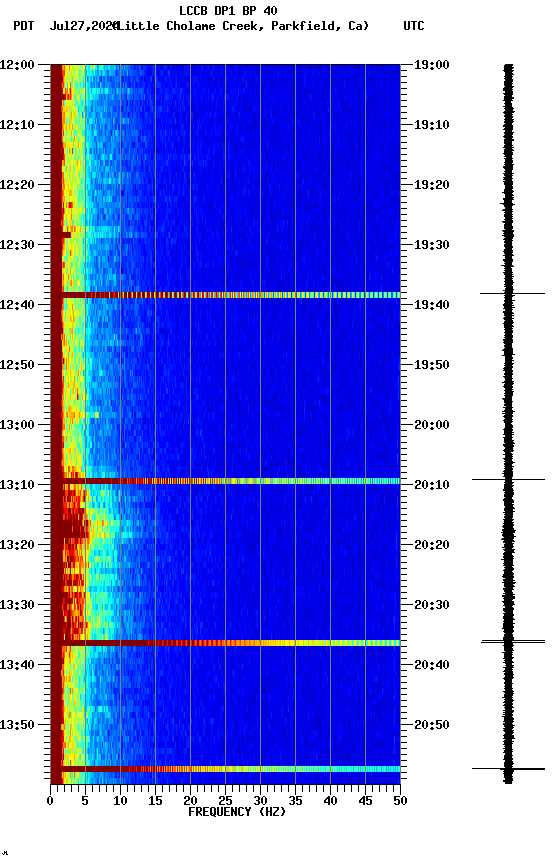The width and height of the screenshot is (552, 864).
Task: Click the seismogram trace spike near 20:57 UTC
Action: pos(508,769)
